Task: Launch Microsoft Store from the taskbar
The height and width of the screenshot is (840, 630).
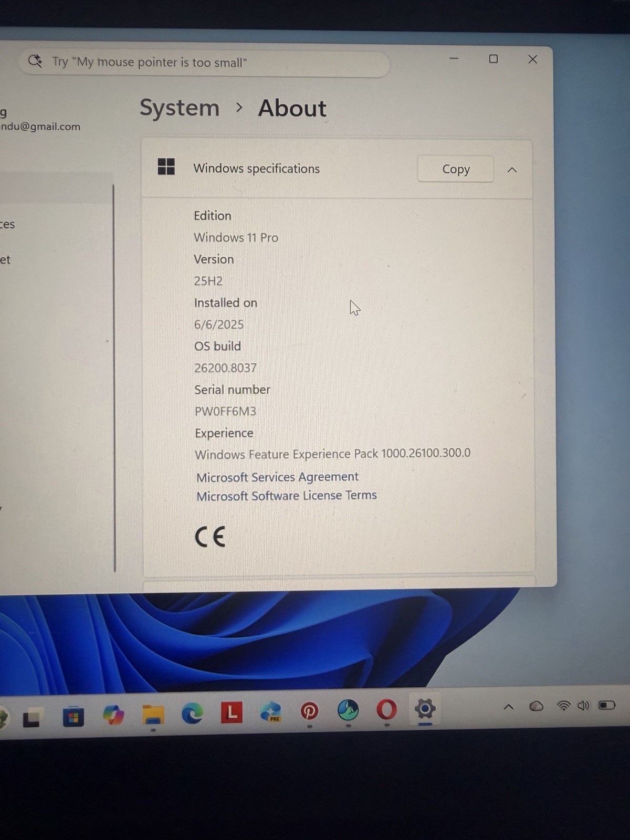Action: click(73, 716)
